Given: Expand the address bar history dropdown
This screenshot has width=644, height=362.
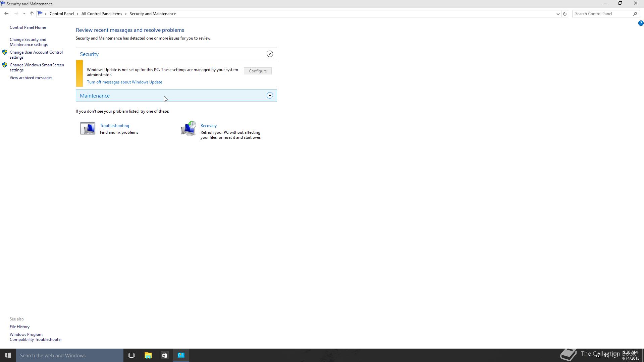Looking at the screenshot, I should [558, 14].
